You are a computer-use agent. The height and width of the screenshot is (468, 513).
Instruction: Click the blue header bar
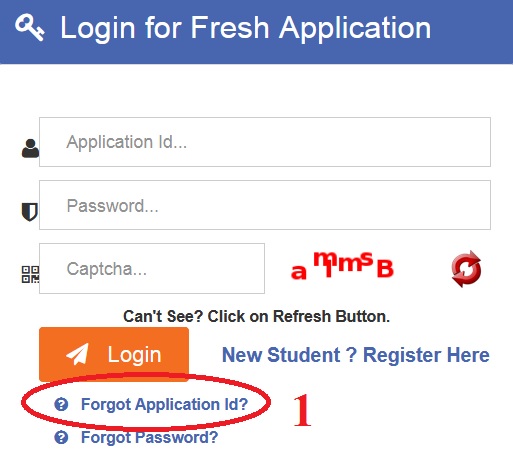pyautogui.click(x=256, y=32)
